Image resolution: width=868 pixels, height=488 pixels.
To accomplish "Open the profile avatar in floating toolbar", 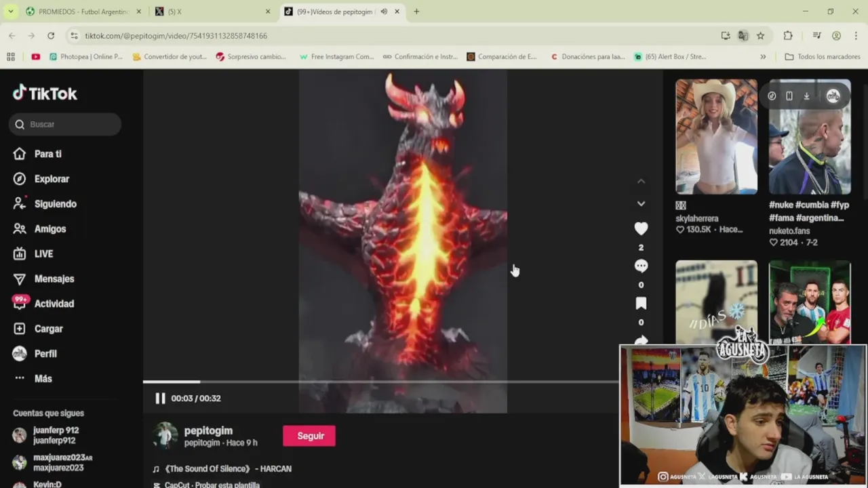I will 833,96.
